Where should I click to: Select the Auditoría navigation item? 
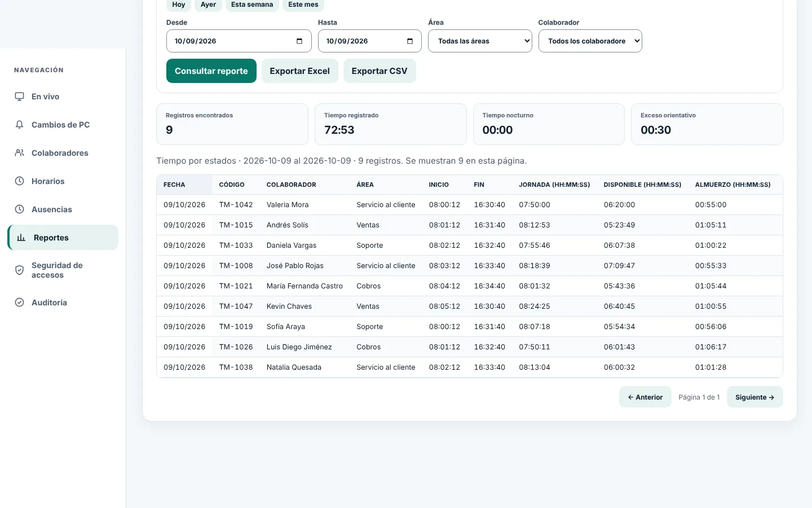tap(63, 303)
